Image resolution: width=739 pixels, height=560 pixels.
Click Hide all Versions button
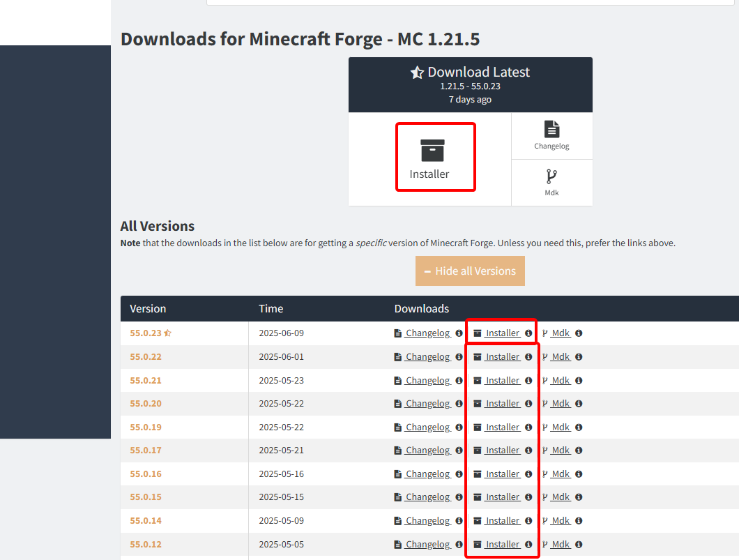coord(470,271)
